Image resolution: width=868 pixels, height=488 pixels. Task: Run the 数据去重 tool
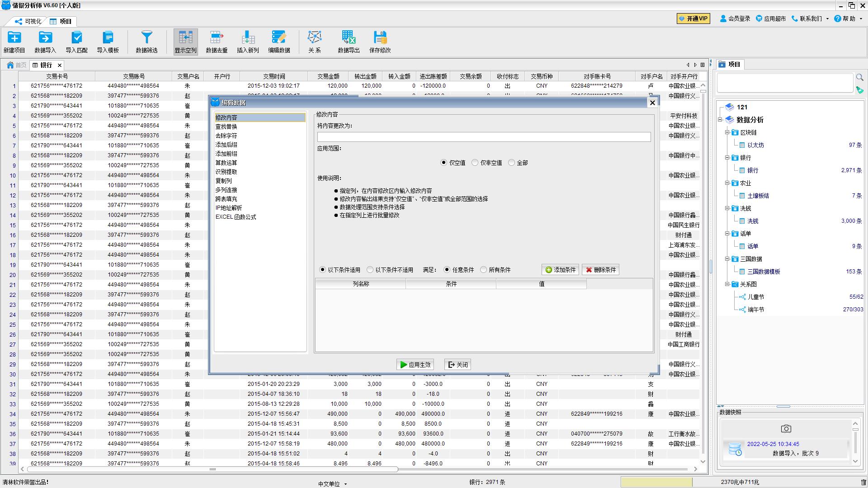click(217, 42)
